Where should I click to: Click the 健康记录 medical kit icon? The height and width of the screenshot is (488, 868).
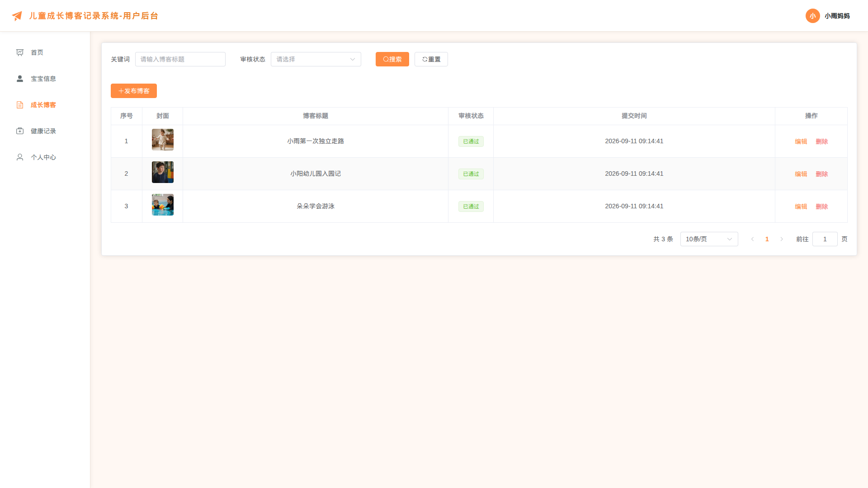point(20,131)
